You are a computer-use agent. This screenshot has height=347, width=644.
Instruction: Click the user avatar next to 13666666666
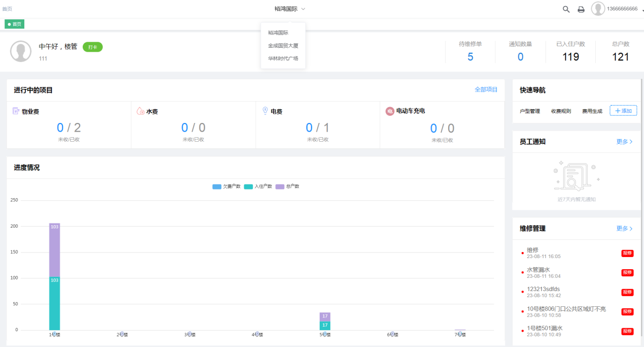tap(598, 9)
